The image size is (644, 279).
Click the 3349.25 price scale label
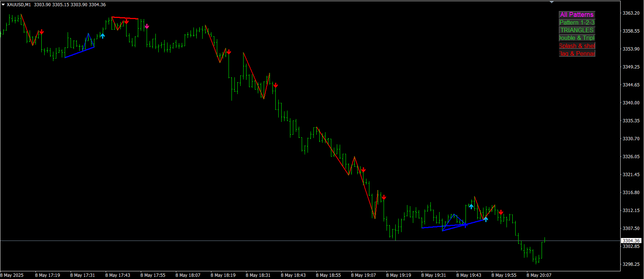pyautogui.click(x=631, y=67)
